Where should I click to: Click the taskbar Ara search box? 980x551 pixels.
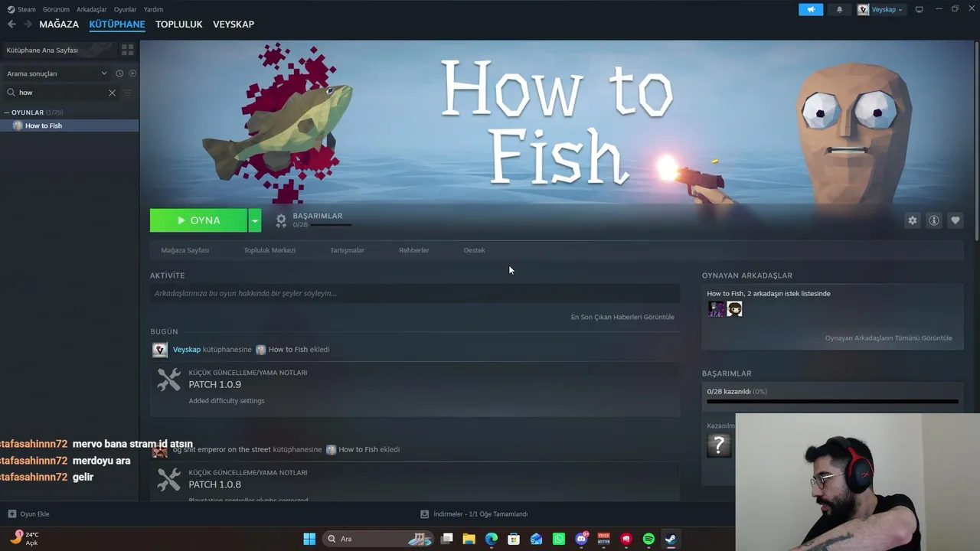coord(379,539)
